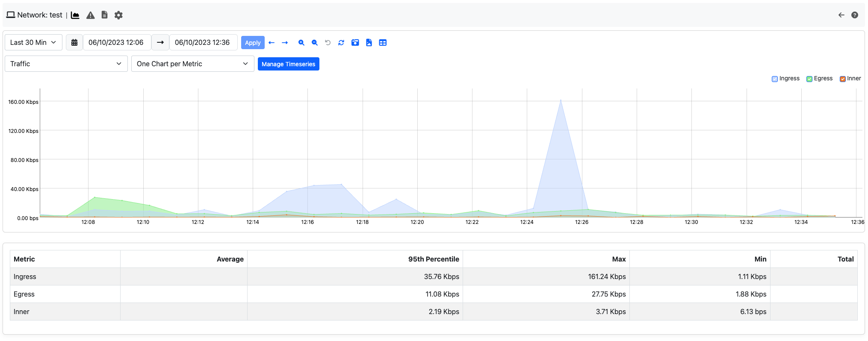The width and height of the screenshot is (868, 341).
Task: Open the Last 30 Min time preset dropdown
Action: click(x=33, y=42)
